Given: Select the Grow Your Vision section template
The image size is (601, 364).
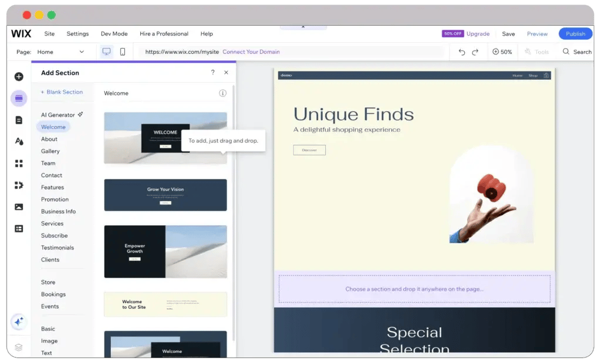Looking at the screenshot, I should click(x=166, y=195).
